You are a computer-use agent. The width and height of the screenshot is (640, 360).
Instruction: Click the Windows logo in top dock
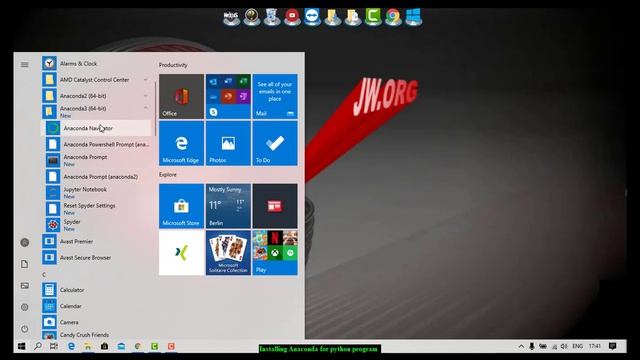tap(413, 17)
